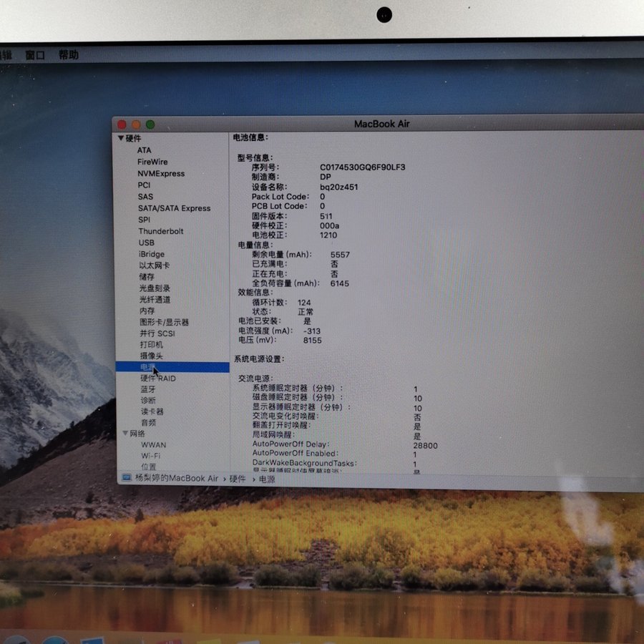Click the device name bq20z451
The width and height of the screenshot is (644, 644).
pos(339,187)
